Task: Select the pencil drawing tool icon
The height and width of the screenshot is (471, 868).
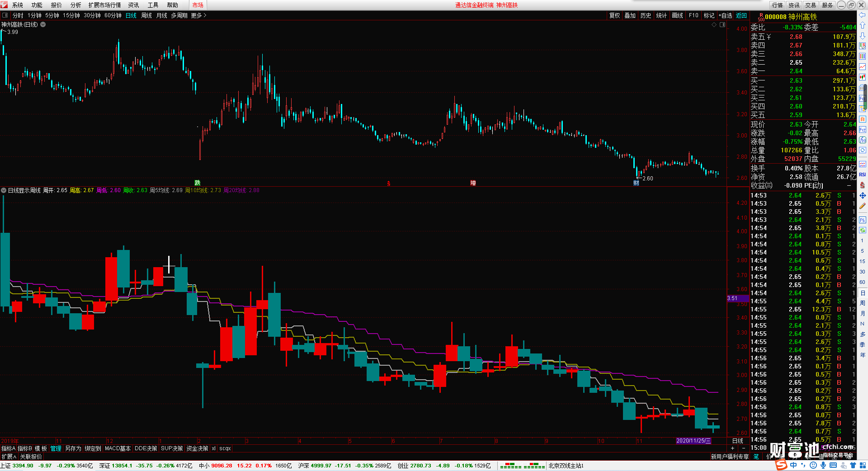Action: click(863, 206)
